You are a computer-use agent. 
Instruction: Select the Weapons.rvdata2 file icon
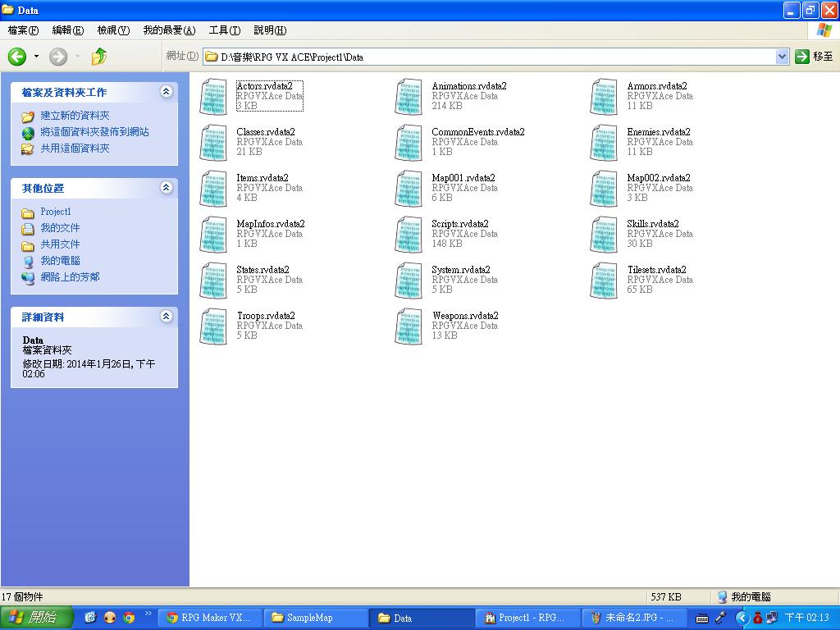(x=409, y=326)
